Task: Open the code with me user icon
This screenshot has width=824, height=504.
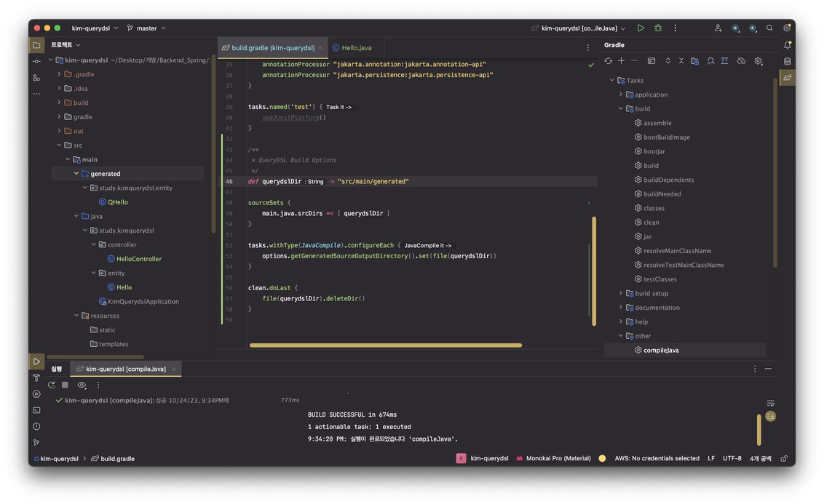Action: point(718,28)
